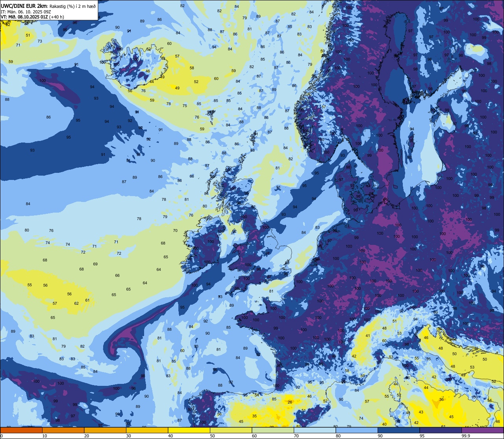The image size is (504, 439).
Task: Select the amber 20–30 legend color
Action: click(x=105, y=430)
